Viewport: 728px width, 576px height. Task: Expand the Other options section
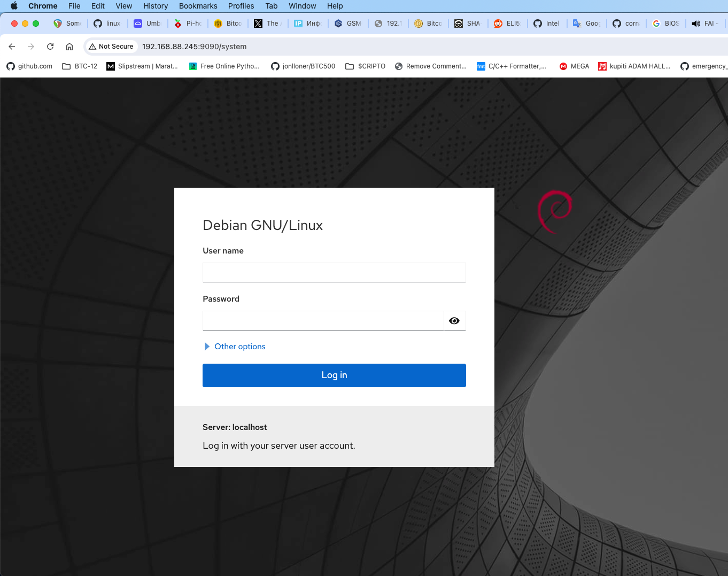(235, 347)
